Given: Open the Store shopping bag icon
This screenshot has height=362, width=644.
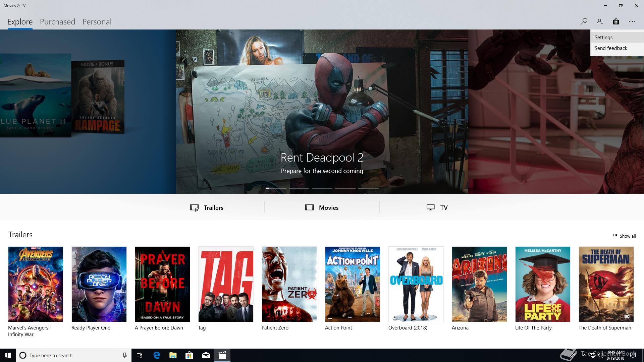Looking at the screenshot, I should click(x=616, y=21).
